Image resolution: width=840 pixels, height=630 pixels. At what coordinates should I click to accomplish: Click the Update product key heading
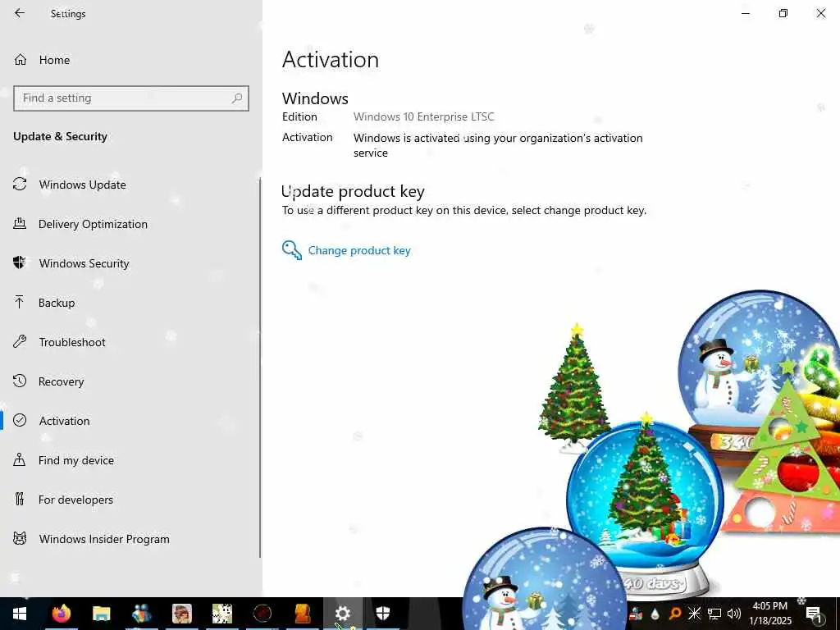pyautogui.click(x=353, y=191)
